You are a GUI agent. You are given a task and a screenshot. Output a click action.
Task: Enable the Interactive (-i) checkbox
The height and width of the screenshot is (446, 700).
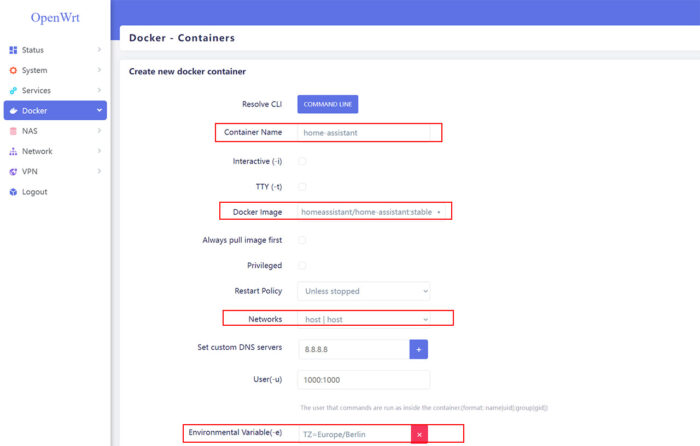coord(302,161)
